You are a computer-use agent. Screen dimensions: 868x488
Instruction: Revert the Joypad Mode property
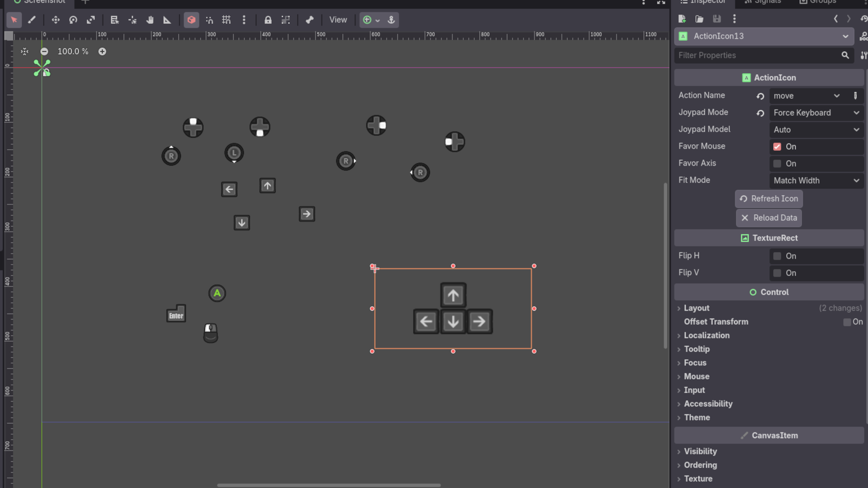760,113
